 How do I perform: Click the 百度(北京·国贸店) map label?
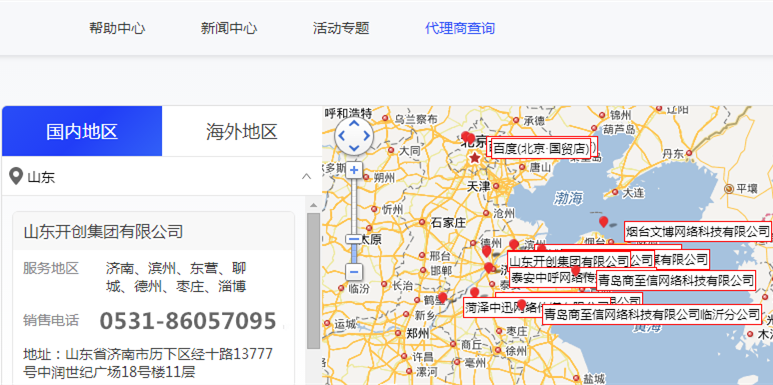point(541,148)
